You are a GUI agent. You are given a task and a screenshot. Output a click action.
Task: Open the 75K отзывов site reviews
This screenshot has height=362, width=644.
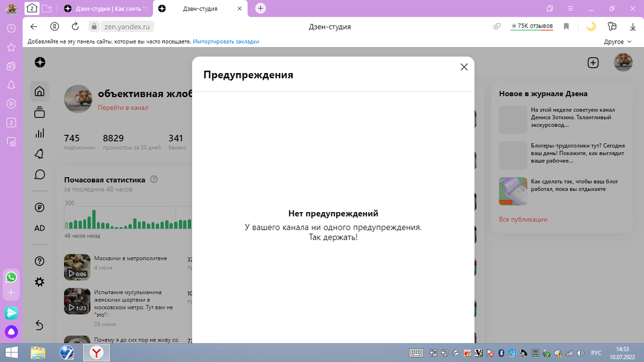[x=532, y=26]
